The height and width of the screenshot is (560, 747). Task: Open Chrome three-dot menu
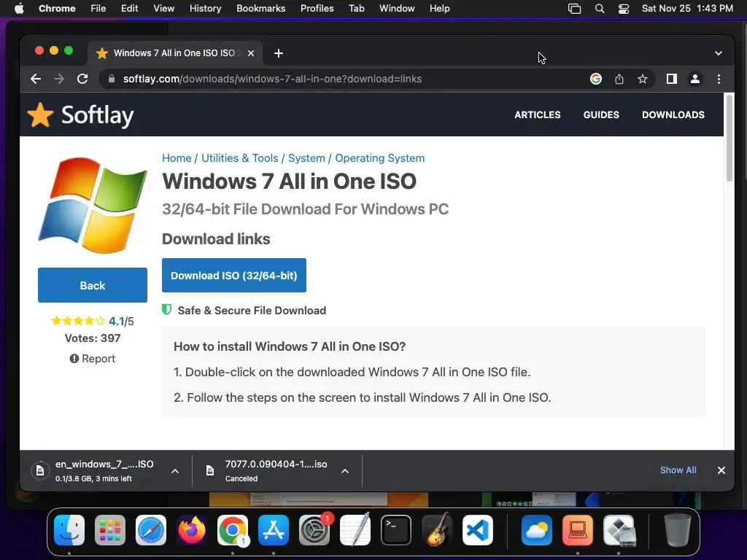click(719, 79)
